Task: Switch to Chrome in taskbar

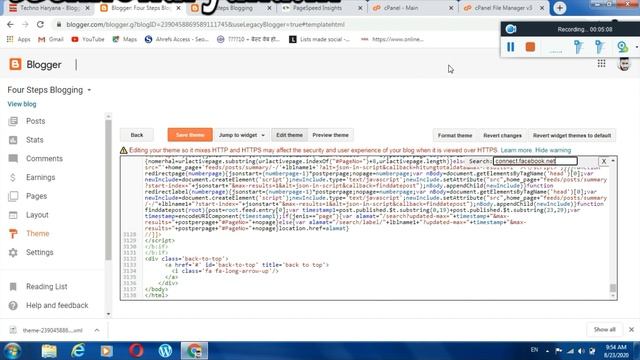Action: (x=194, y=351)
